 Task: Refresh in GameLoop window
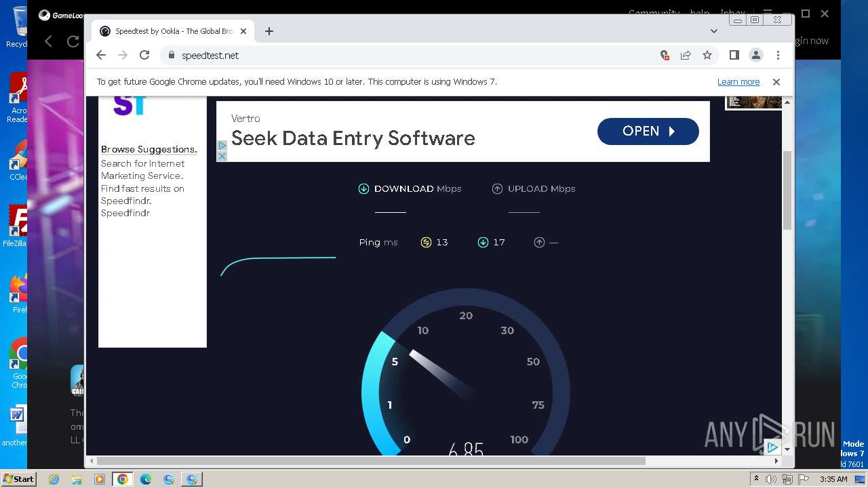click(x=73, y=41)
